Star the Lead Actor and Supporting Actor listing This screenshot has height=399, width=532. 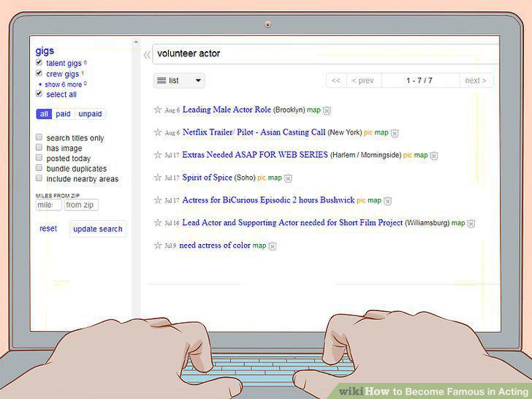click(x=157, y=223)
